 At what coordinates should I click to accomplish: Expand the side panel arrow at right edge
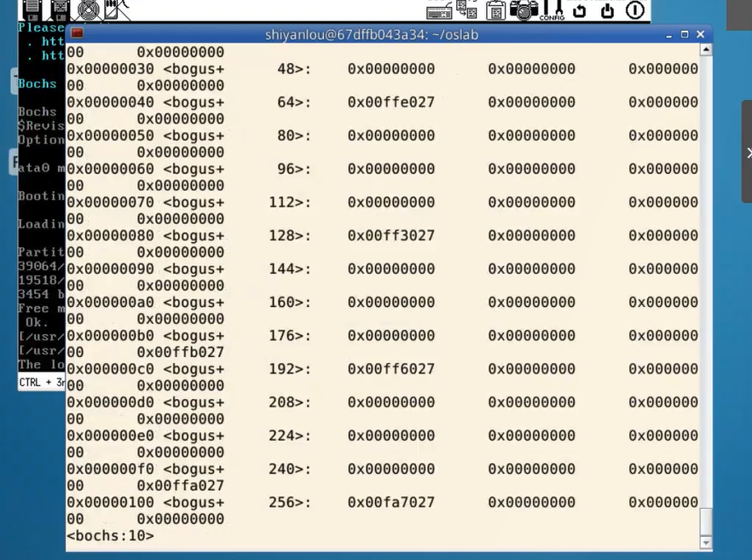[748, 153]
